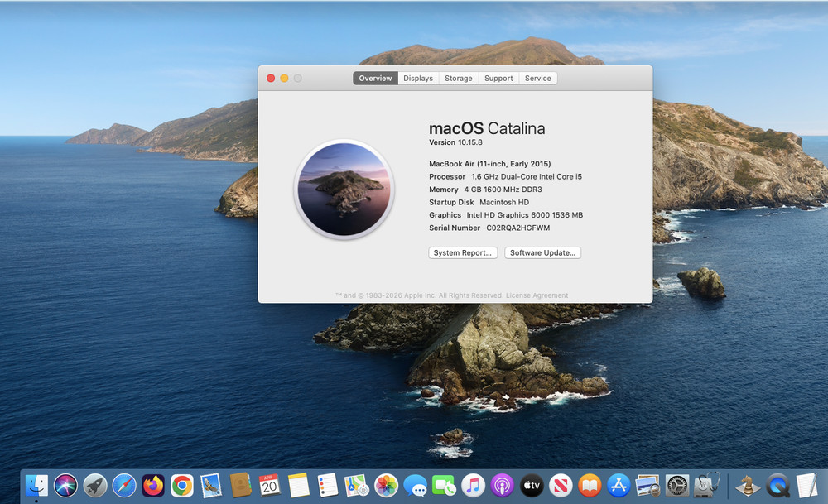
Task: Open Calendar icon showing 20
Action: (x=269, y=486)
